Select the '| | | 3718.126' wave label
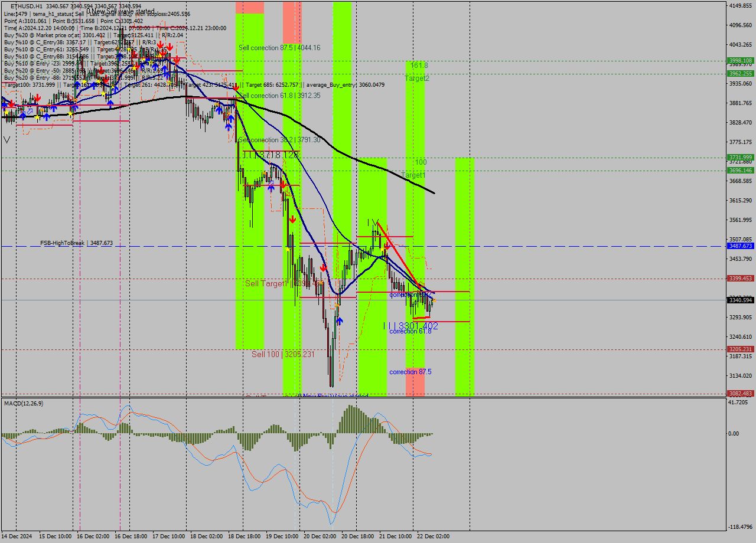The width and height of the screenshot is (756, 543). pos(271,155)
